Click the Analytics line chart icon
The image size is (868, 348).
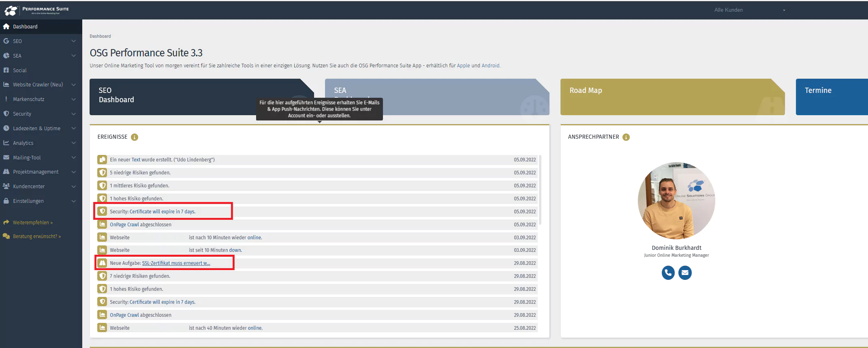[x=6, y=143]
